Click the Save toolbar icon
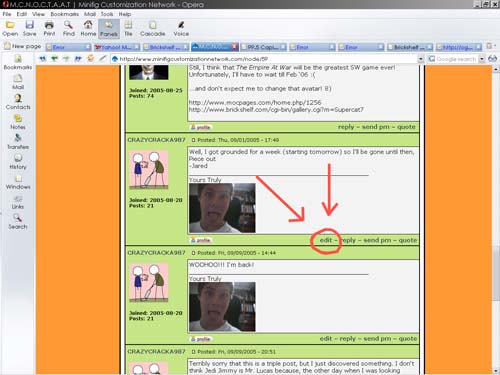This screenshot has width=500, height=375. point(29,28)
